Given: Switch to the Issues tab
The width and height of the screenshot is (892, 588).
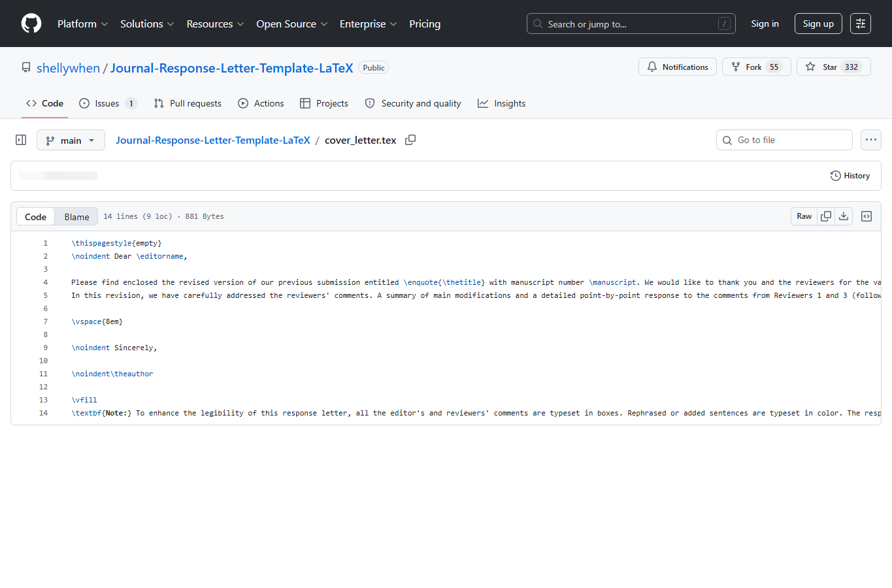Looking at the screenshot, I should (108, 103).
